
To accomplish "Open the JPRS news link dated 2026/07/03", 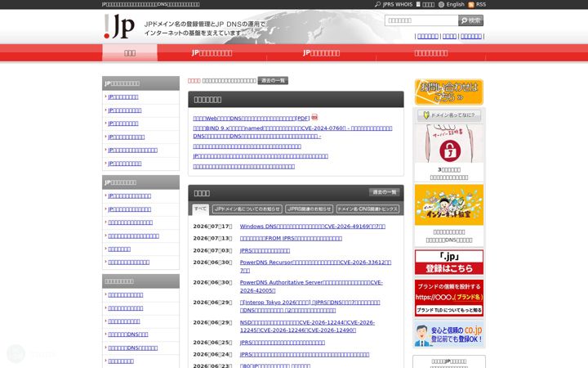I will (x=265, y=250).
